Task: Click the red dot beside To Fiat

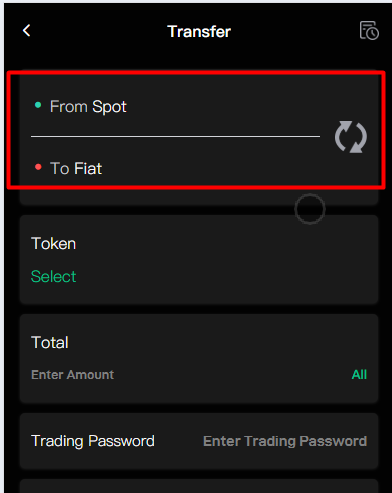Action: pos(38,167)
